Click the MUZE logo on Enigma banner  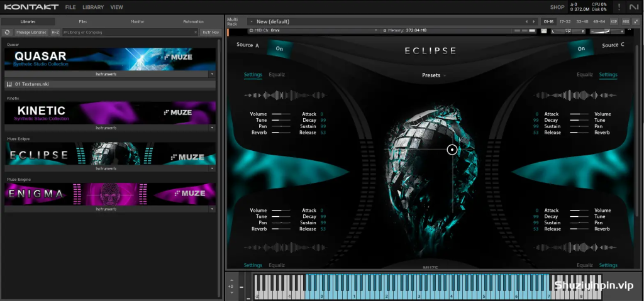(190, 193)
